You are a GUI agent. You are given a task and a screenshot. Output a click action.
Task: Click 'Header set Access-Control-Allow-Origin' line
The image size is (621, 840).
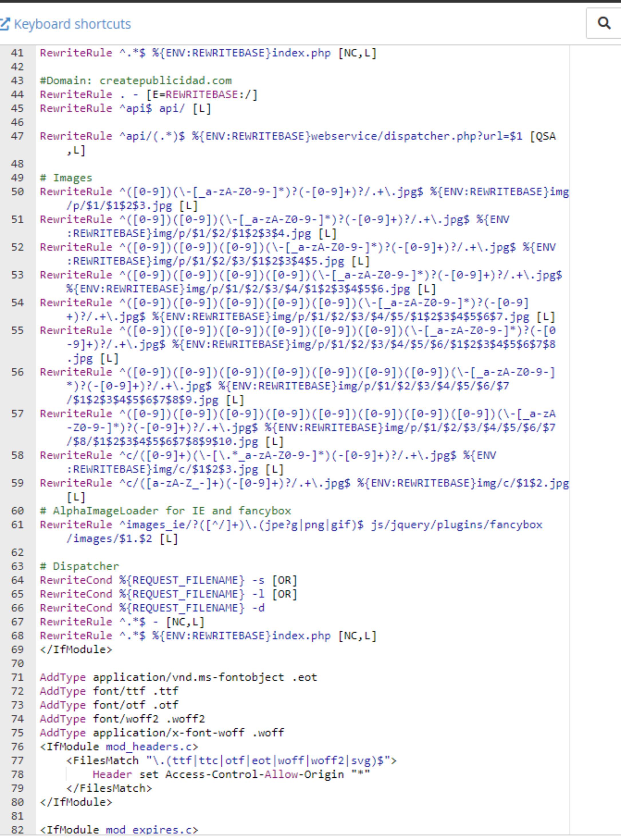click(x=232, y=775)
